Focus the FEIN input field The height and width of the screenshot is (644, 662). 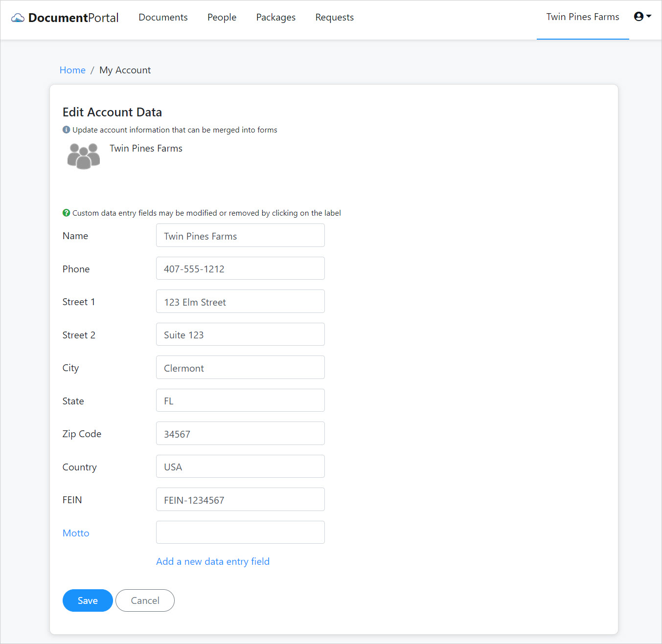click(240, 499)
